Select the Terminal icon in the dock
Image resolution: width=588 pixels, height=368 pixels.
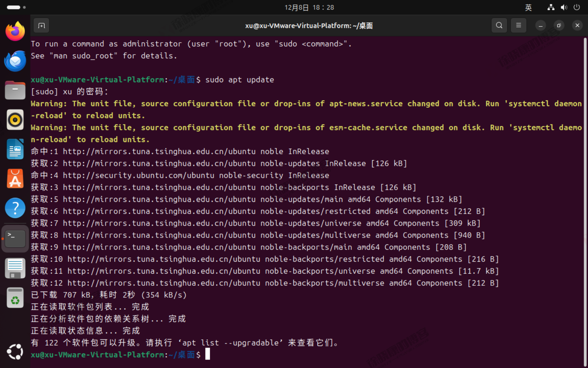coord(15,239)
